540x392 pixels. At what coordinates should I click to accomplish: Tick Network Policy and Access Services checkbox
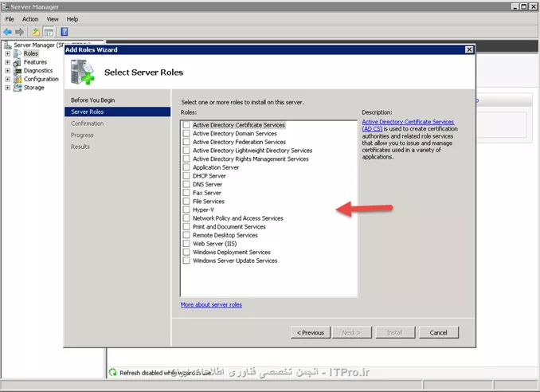click(186, 218)
